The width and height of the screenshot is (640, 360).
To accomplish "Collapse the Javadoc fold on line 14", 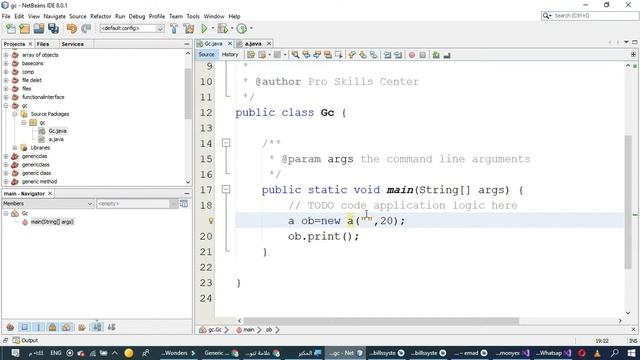I will [226, 143].
